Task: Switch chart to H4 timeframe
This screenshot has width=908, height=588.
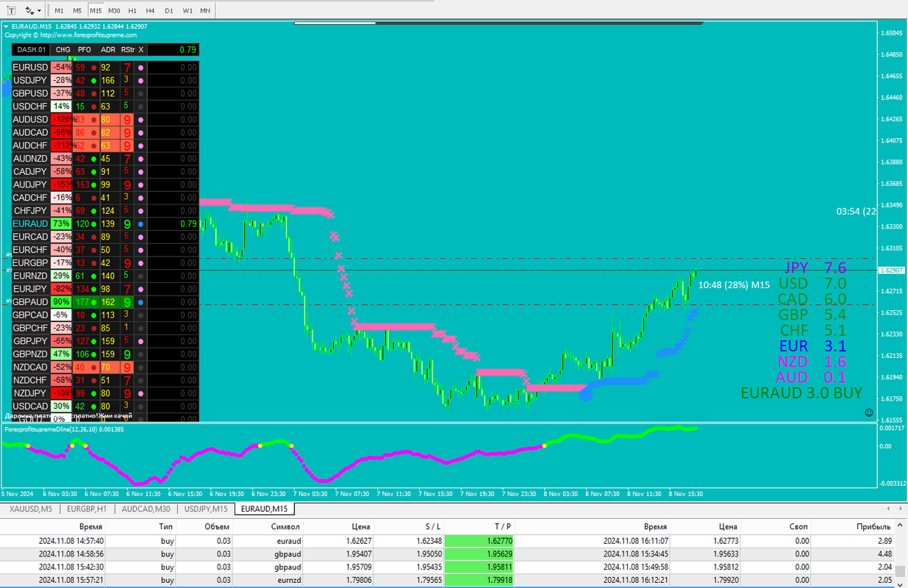Action: [x=150, y=11]
